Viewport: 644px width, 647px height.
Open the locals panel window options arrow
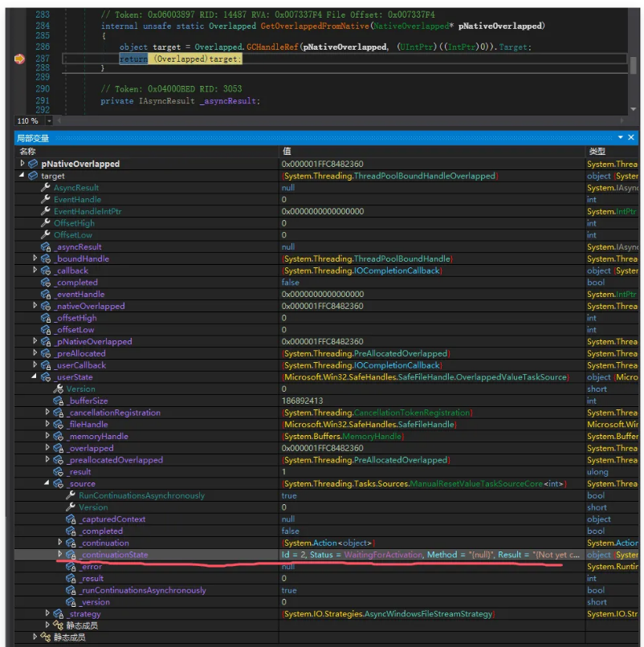click(x=620, y=137)
